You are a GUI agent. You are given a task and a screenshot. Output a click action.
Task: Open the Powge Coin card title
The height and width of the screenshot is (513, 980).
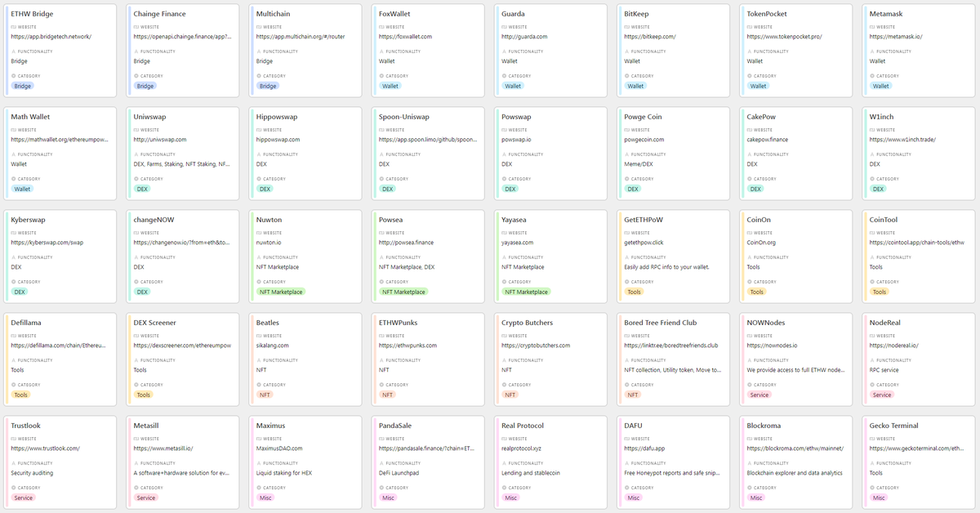tap(643, 117)
